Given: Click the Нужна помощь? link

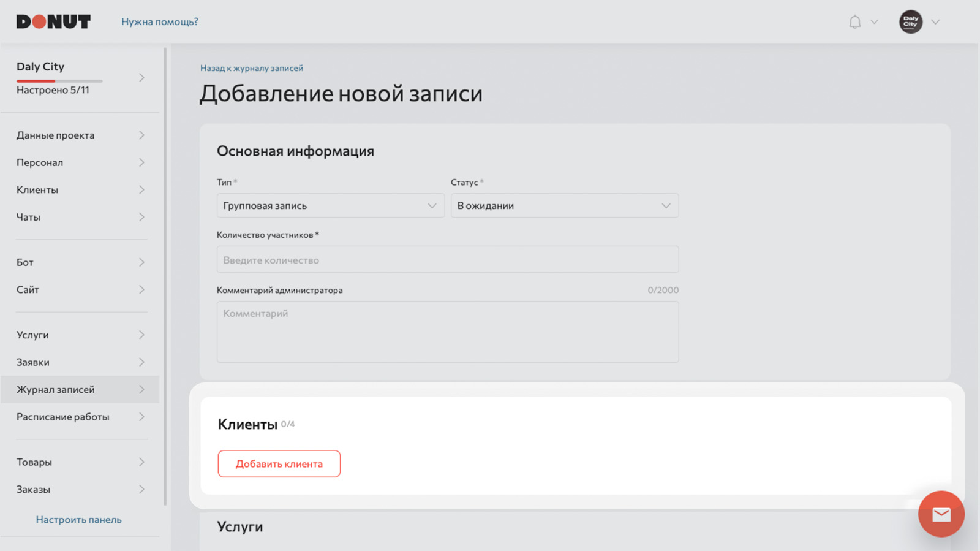Looking at the screenshot, I should click(x=159, y=21).
